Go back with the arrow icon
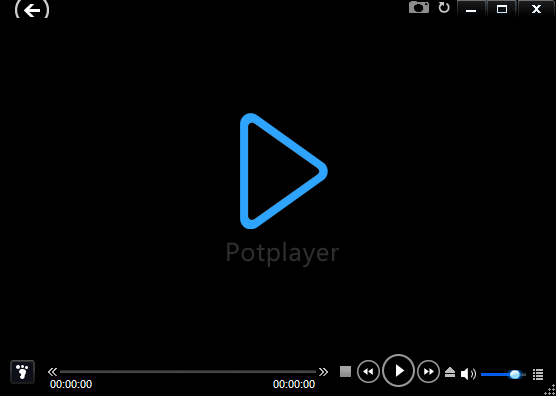Image resolution: width=556 pixels, height=396 pixels. click(x=32, y=10)
